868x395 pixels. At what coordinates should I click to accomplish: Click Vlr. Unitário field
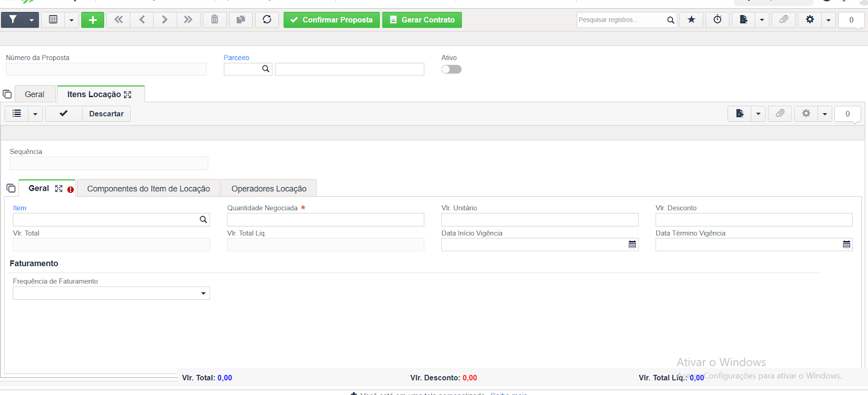point(540,219)
